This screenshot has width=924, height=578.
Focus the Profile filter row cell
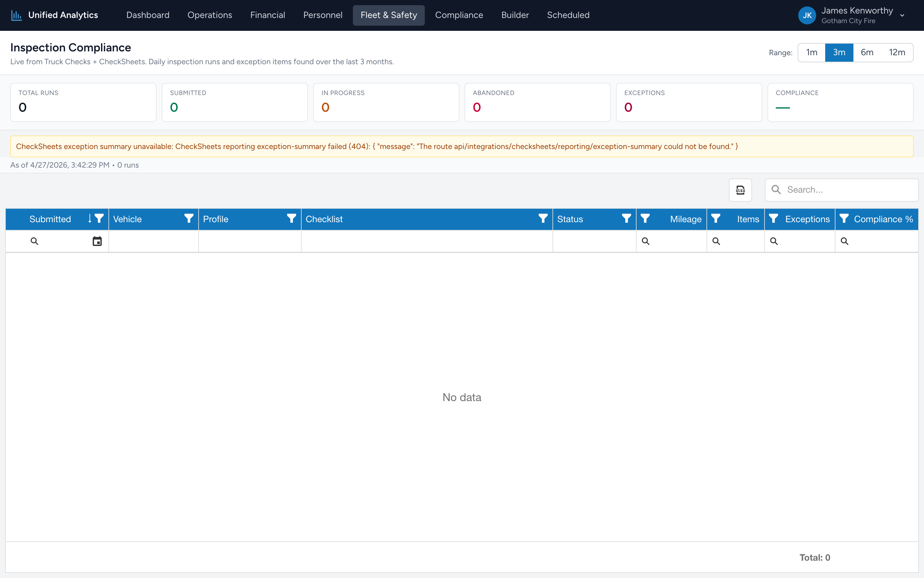250,241
